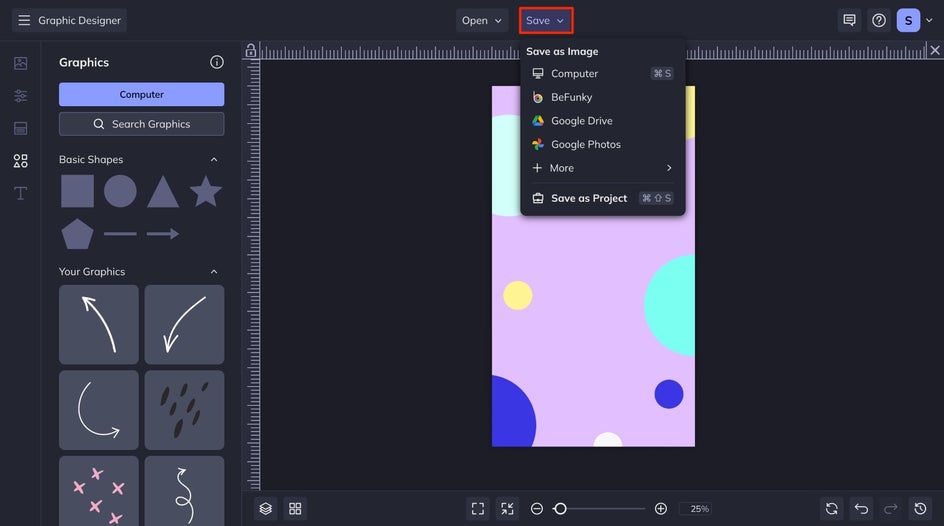Open the history clock icon
944x526 pixels.
coord(921,509)
